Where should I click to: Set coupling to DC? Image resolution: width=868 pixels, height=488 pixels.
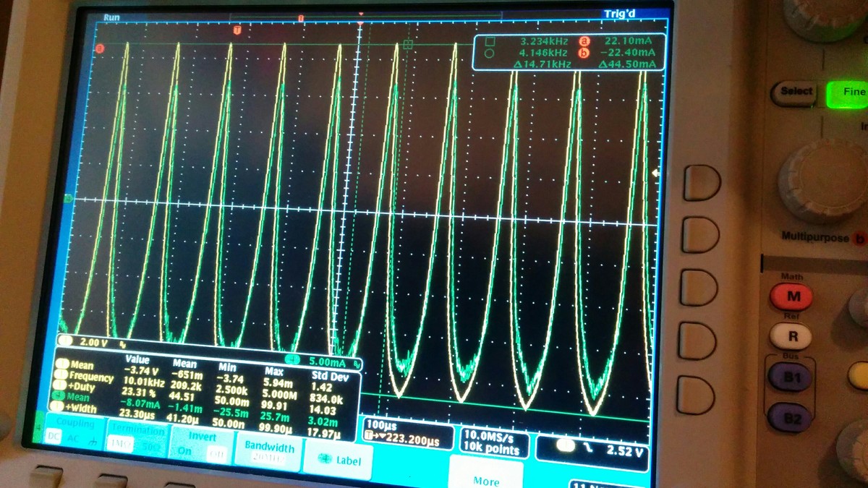[53, 437]
